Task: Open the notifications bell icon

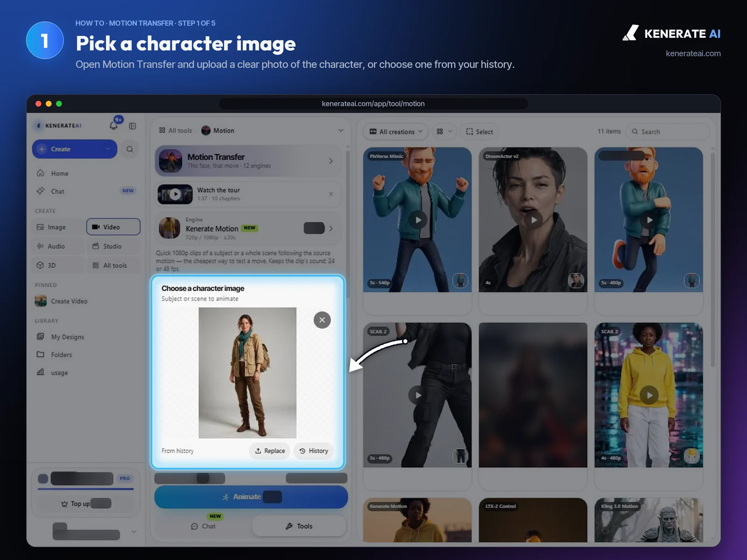Action: click(113, 125)
